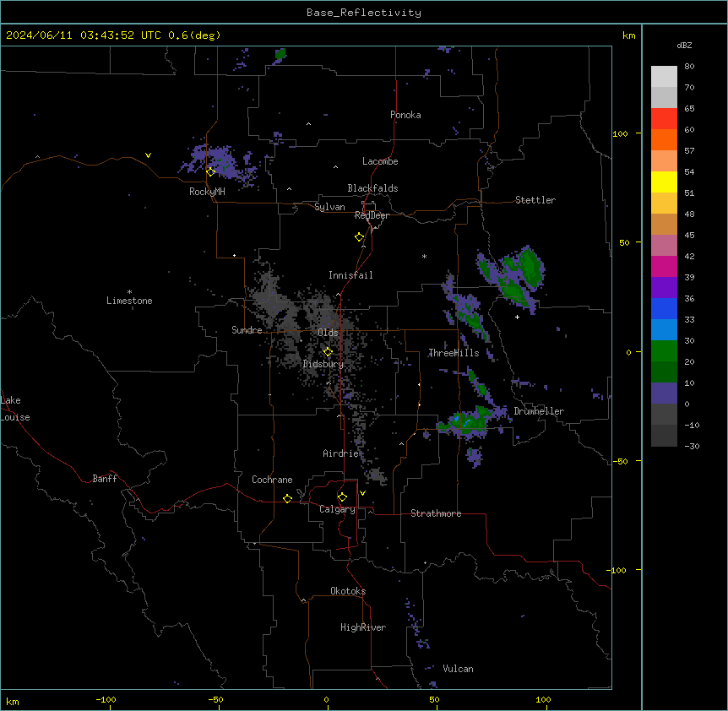Select the light gray 80-70 dBZ legend swatch
This screenshot has height=711, width=728.
664,77
